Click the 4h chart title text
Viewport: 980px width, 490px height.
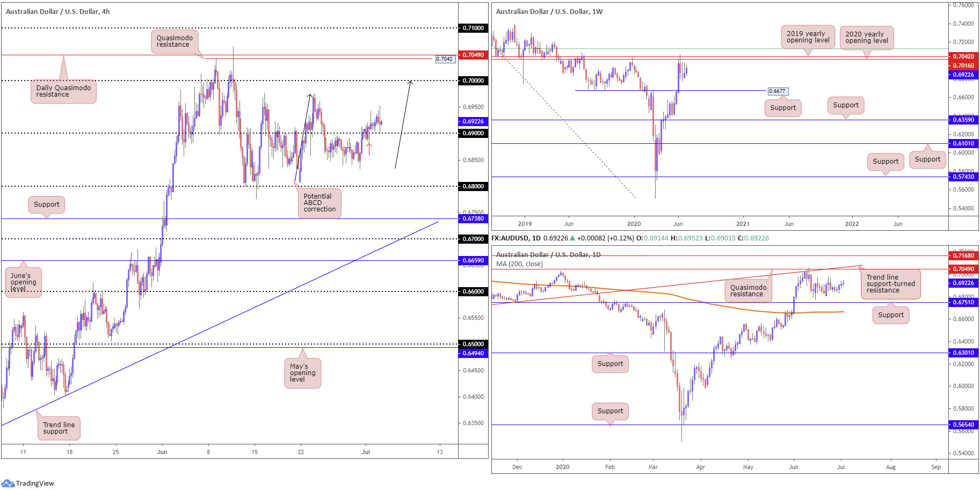(57, 11)
